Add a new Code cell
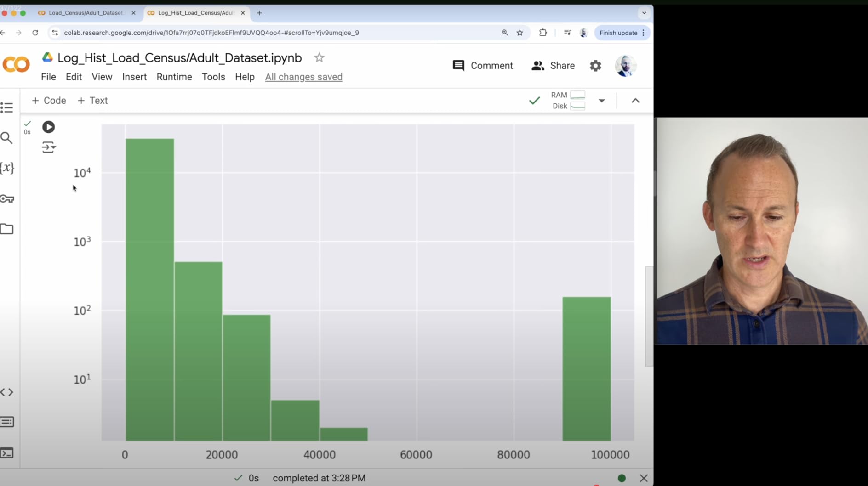This screenshot has height=486, width=868. pos(49,101)
